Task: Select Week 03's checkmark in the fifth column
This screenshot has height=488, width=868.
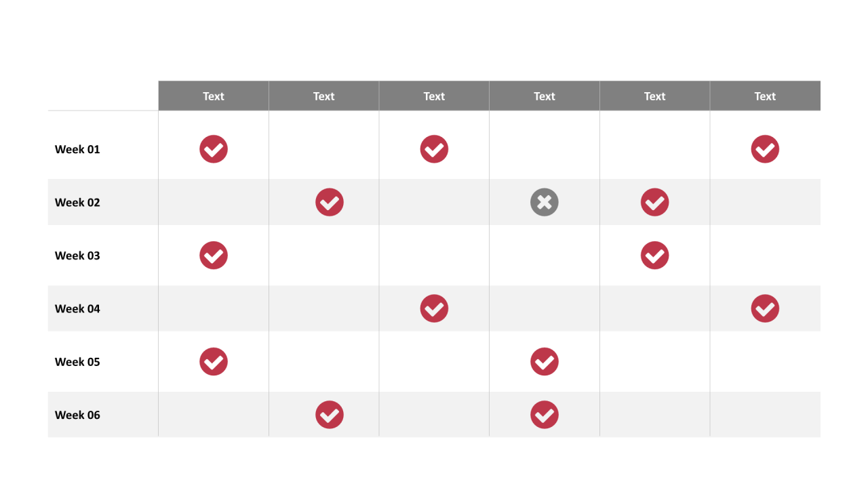Action: [654, 256]
